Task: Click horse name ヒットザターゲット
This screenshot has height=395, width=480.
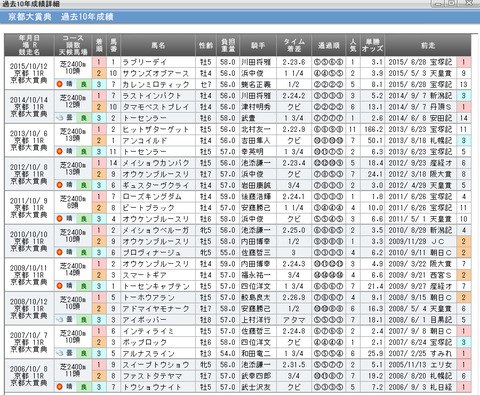Action: 156,129
